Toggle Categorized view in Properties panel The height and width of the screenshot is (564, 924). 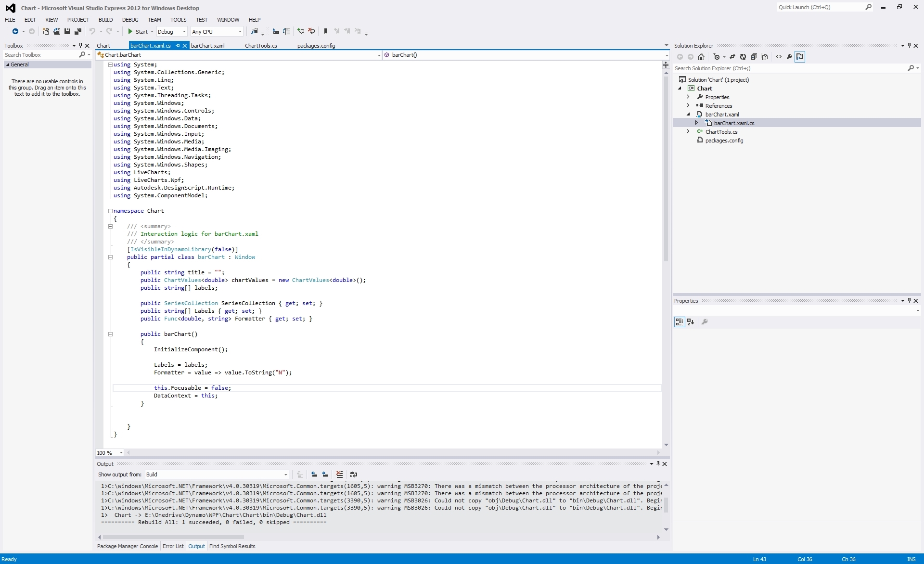679,322
